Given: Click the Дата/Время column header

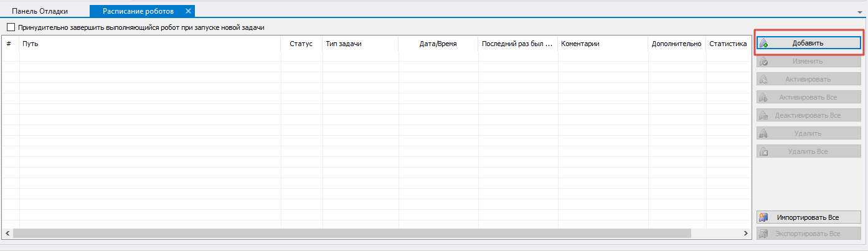Looking at the screenshot, I should [x=438, y=44].
